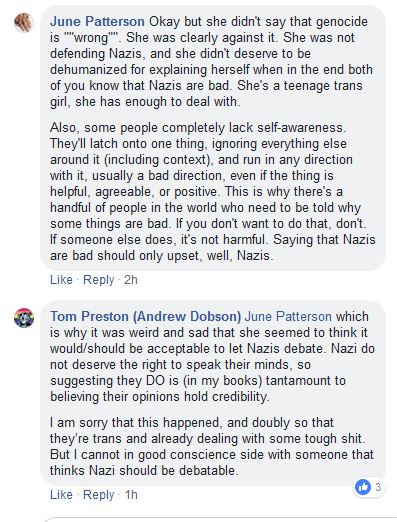Viewport: 397px width, 522px height.
Task: Open June Patterson's profile picture
Action: [x=24, y=23]
